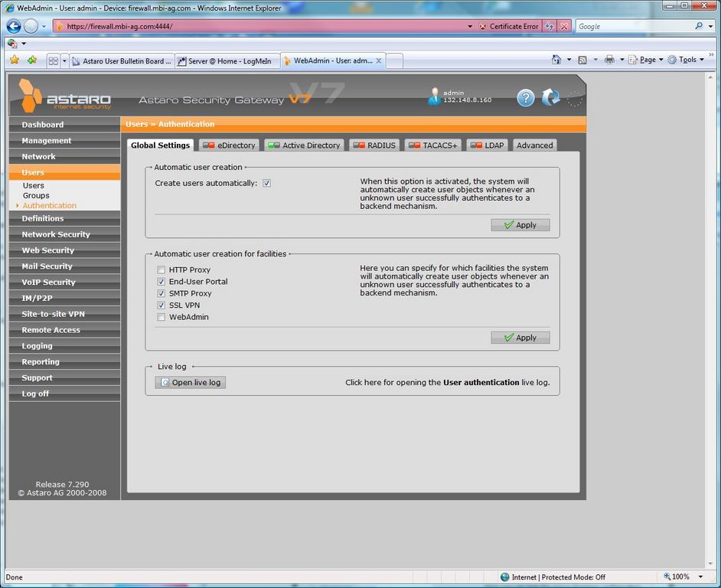Open the Quick Tabs dropdown arrow
Viewport: 721px width, 588px height.
(x=64, y=60)
